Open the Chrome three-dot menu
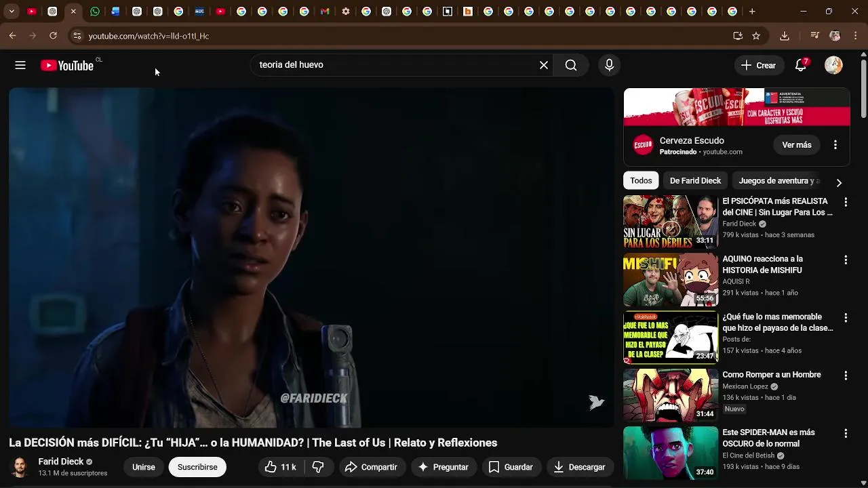The height and width of the screenshot is (488, 868). (855, 36)
